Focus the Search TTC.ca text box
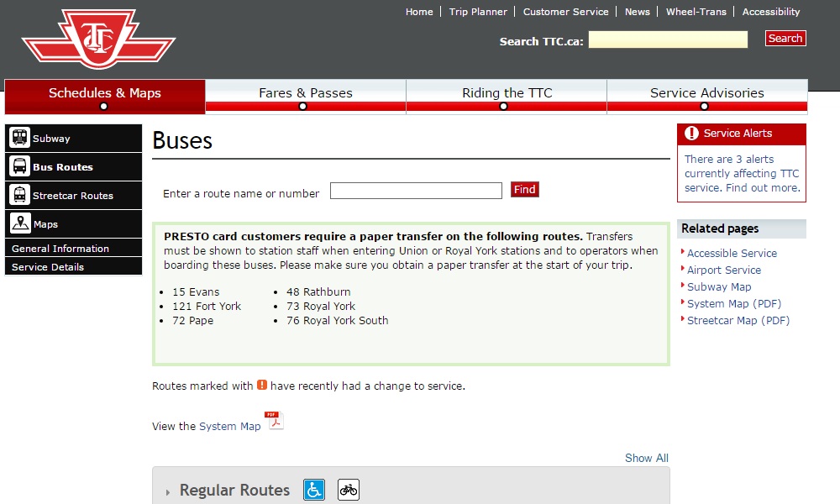Image resolution: width=840 pixels, height=504 pixels. click(668, 39)
